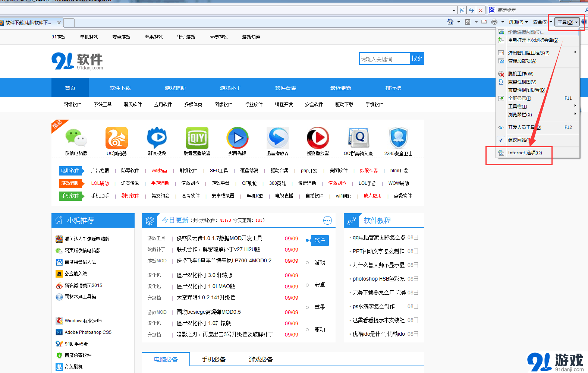The image size is (588, 373).
Task: Open the 工具(O) dropdown button
Action: tap(567, 22)
